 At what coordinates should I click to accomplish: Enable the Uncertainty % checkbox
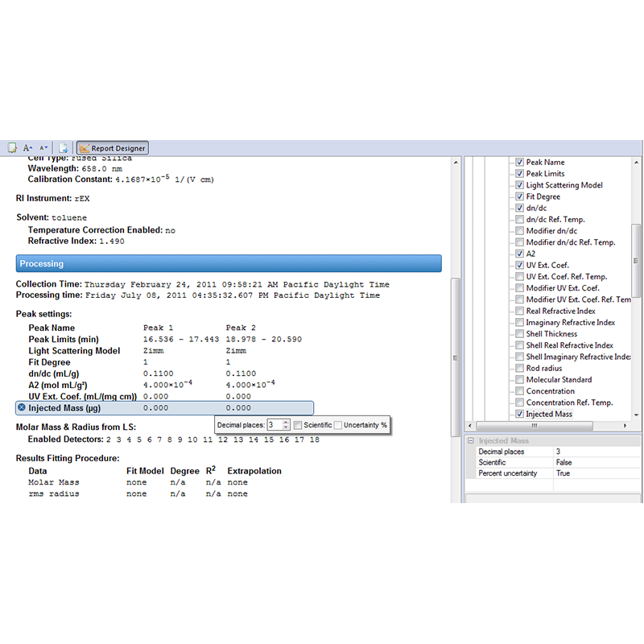click(337, 425)
